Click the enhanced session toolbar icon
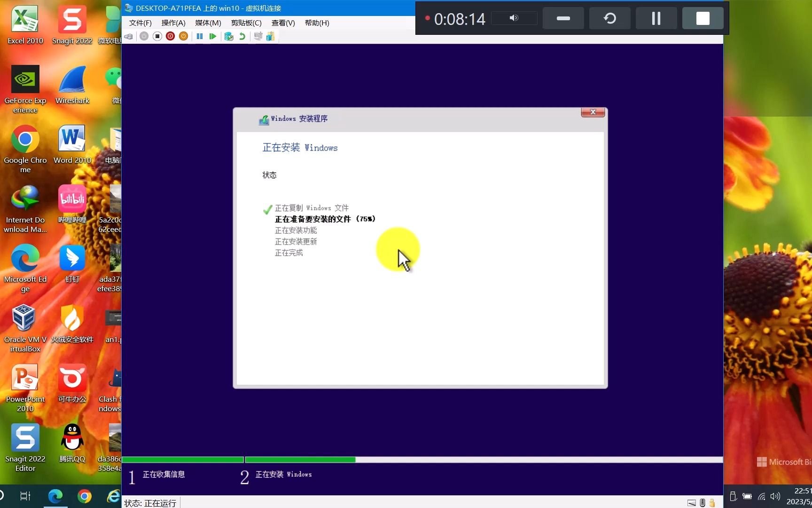The height and width of the screenshot is (508, 812). [x=258, y=36]
